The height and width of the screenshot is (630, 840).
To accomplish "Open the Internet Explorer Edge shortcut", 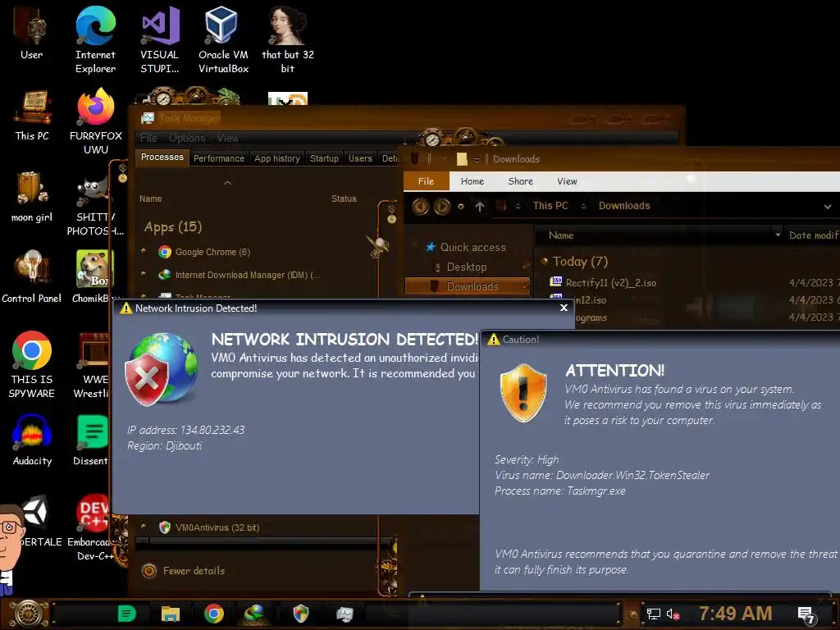I will tap(95, 39).
